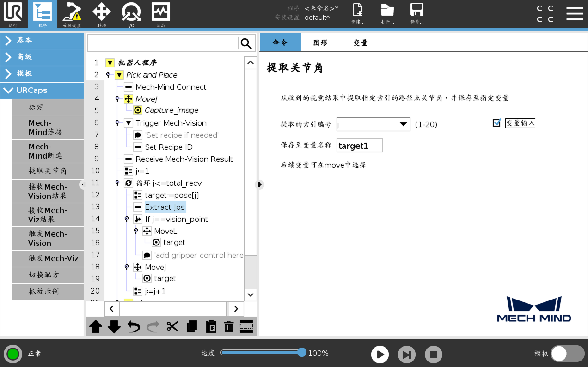This screenshot has width=588, height=367.
Task: Click the Save (保存) disk icon
Action: click(x=417, y=14)
